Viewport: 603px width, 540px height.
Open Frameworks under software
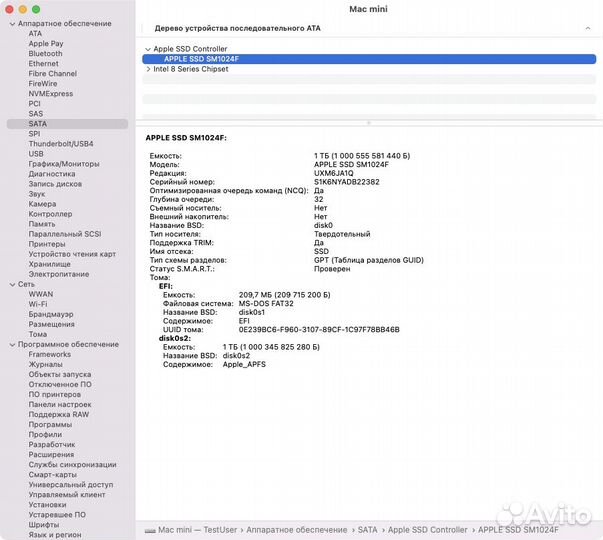[x=50, y=354]
